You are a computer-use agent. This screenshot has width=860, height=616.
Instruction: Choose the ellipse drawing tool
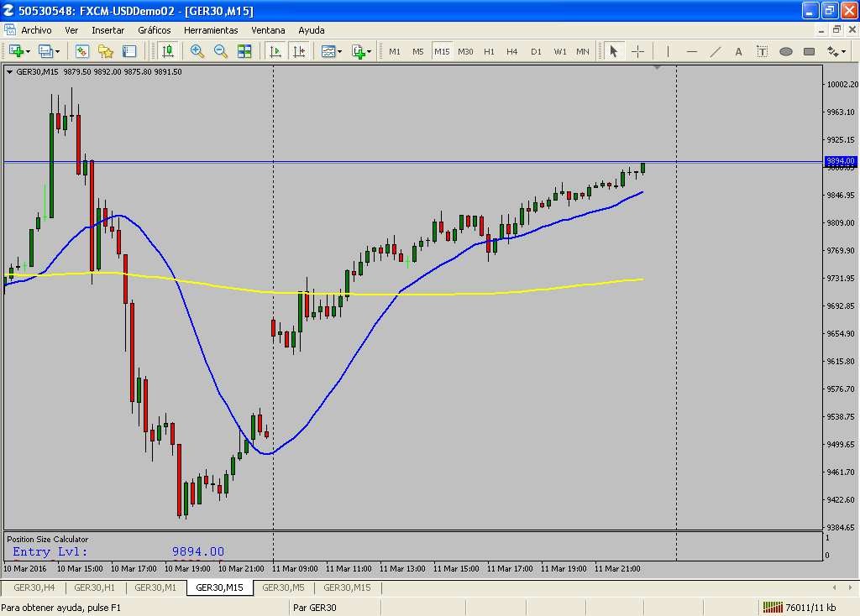pos(786,51)
